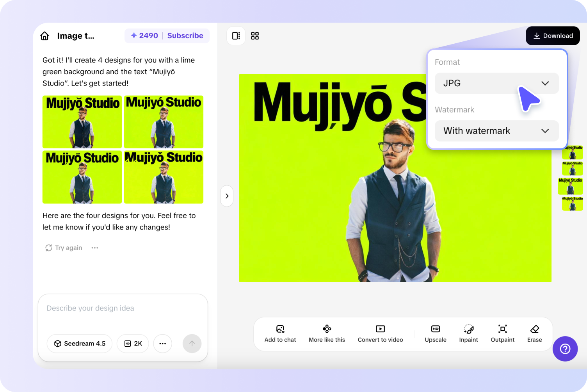Viewport: 587px width, 392px height.
Task: Toggle the side panel layout view
Action: (236, 36)
